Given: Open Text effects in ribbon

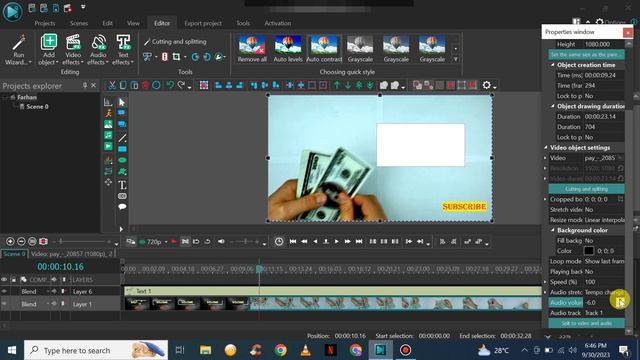Looking at the screenshot, I should [123, 50].
